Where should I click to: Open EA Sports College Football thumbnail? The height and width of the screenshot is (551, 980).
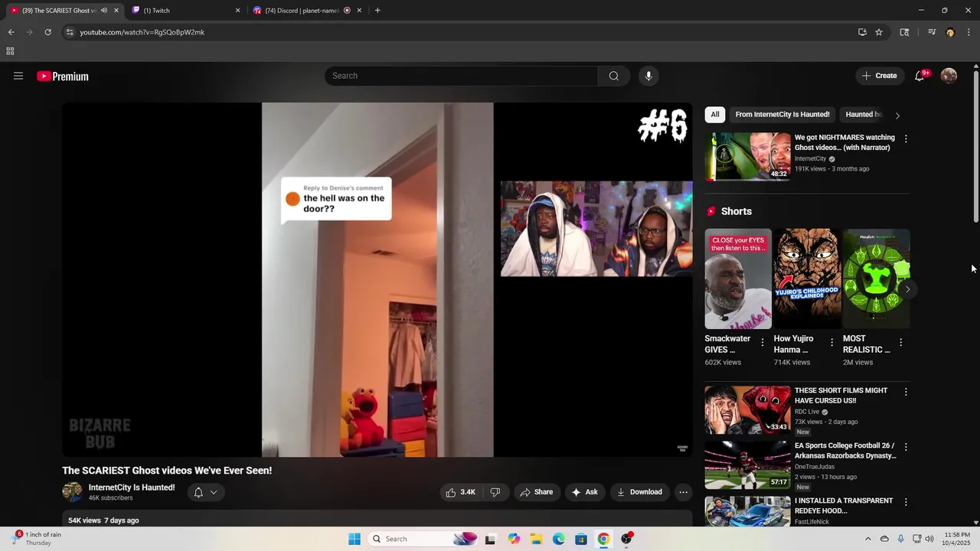point(748,465)
